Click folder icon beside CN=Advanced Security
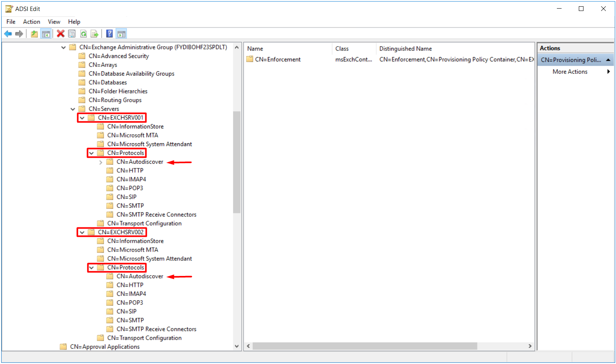Image resolution: width=616 pixels, height=364 pixels. [x=82, y=56]
